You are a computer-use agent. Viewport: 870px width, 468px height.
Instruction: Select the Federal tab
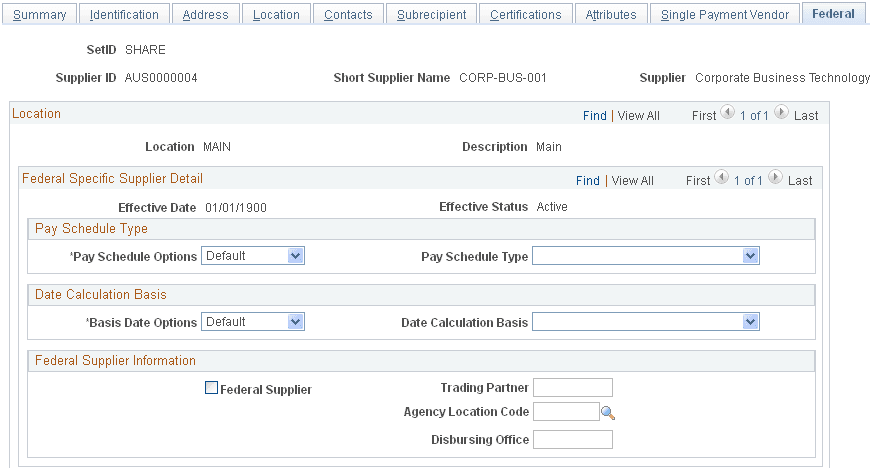[x=833, y=14]
